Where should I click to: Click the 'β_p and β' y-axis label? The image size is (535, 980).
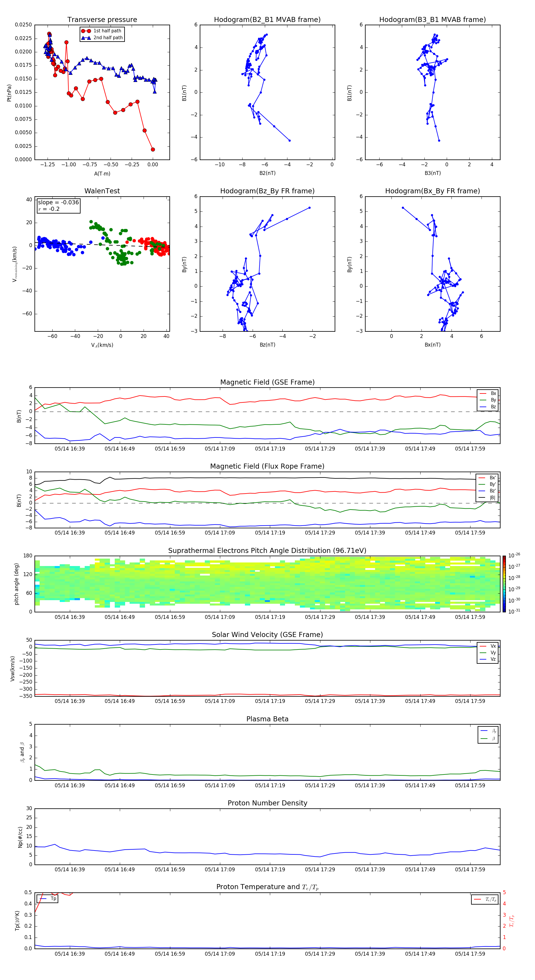coord(22,752)
